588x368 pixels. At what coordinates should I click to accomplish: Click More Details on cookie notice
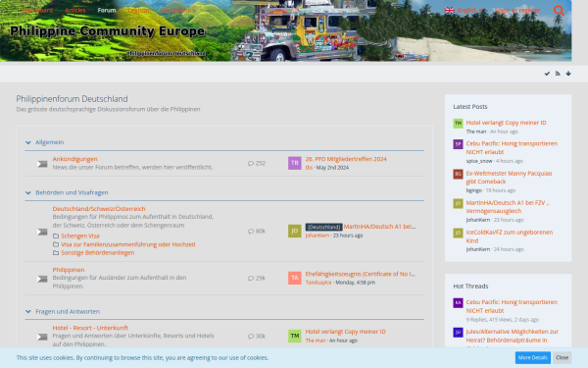click(532, 357)
